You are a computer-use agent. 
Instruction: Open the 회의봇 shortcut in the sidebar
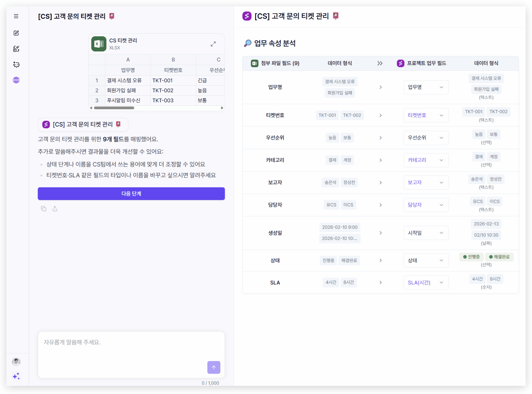tap(16, 80)
